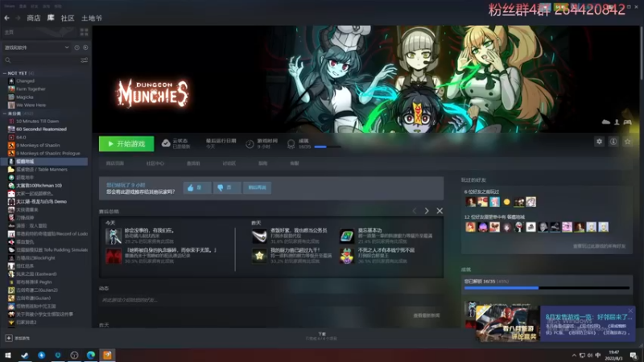Open the downloads status at bottom
Viewport: 644px width, 362px height.
point(321,336)
